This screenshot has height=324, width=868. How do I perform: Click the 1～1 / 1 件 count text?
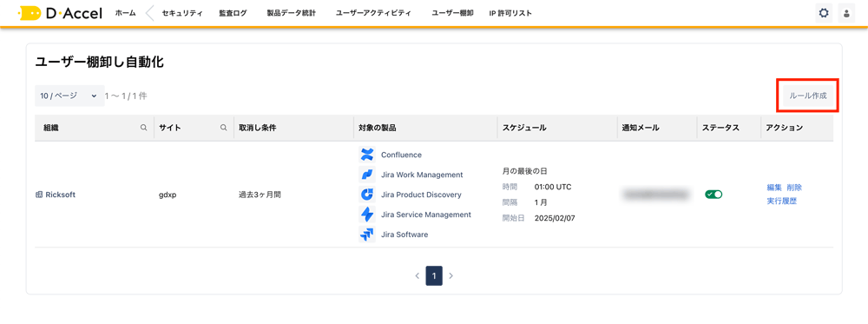(126, 96)
